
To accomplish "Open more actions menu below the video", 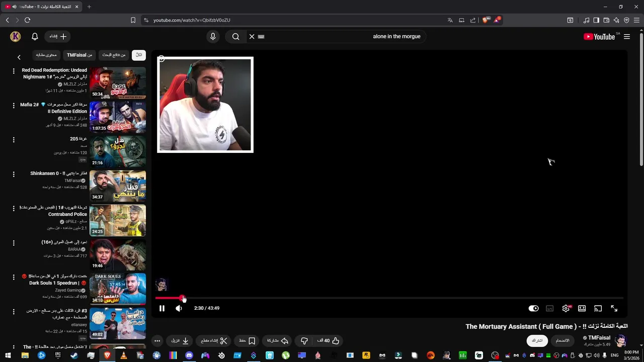I will 157,340.
